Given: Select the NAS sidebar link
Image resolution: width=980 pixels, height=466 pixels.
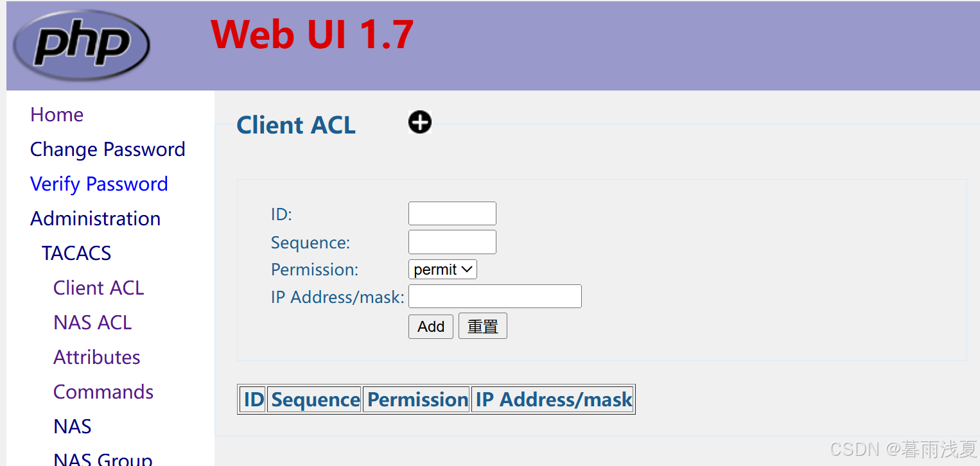Looking at the screenshot, I should tap(72, 426).
